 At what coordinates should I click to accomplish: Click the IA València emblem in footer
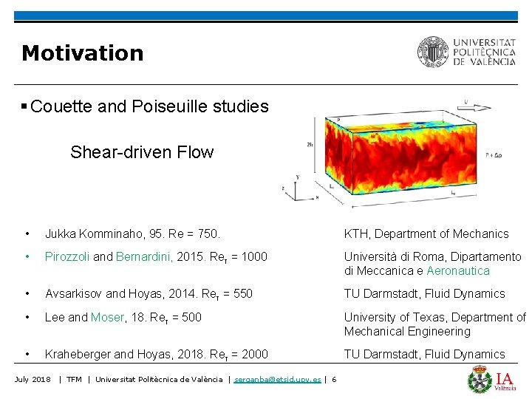coord(492,379)
